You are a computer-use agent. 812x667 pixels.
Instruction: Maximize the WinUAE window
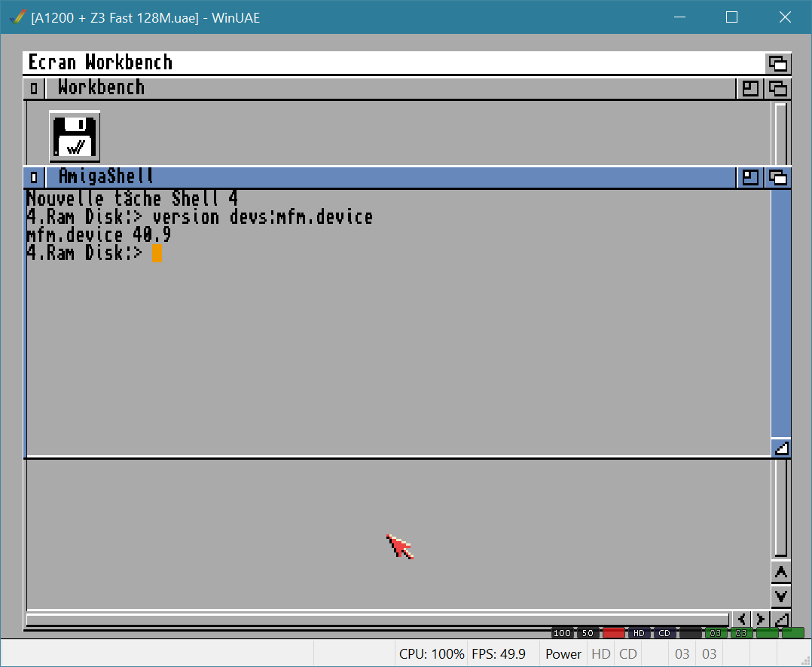[731, 17]
